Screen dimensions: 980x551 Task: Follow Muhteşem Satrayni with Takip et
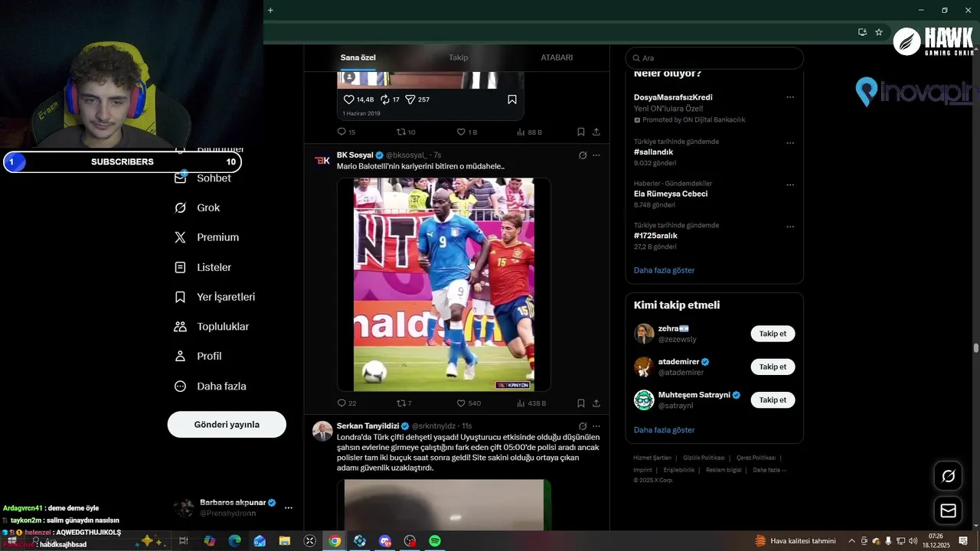(x=773, y=399)
